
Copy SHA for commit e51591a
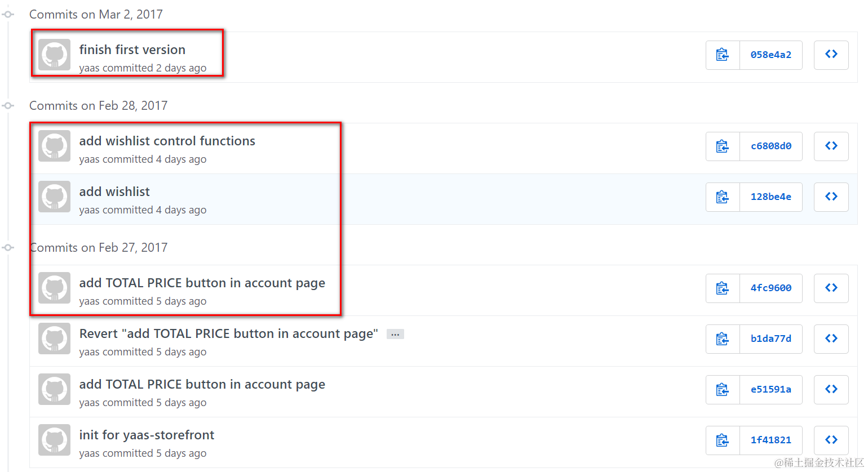tap(723, 389)
